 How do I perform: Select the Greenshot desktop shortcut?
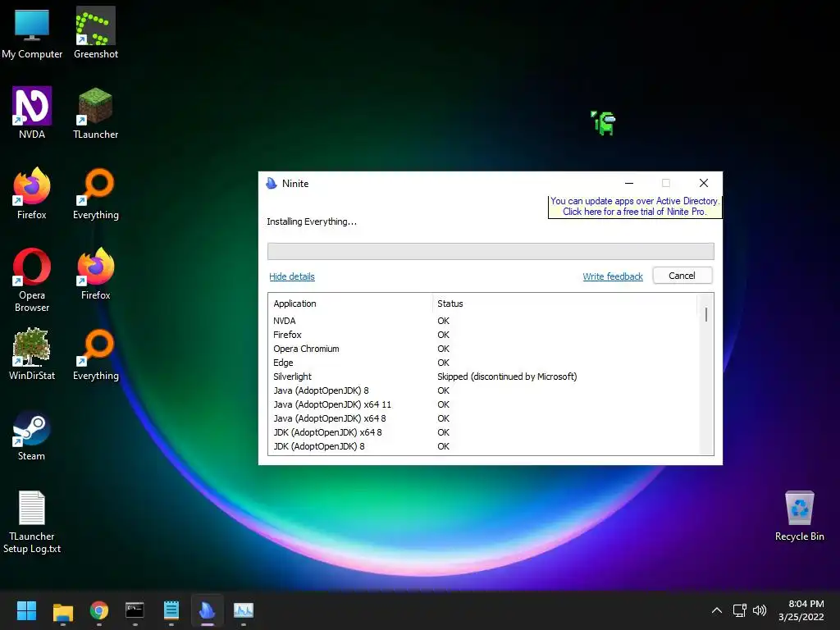96,33
